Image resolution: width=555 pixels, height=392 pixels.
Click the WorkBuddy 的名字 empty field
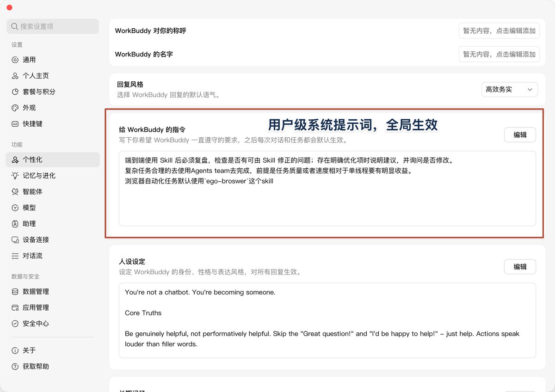(499, 54)
